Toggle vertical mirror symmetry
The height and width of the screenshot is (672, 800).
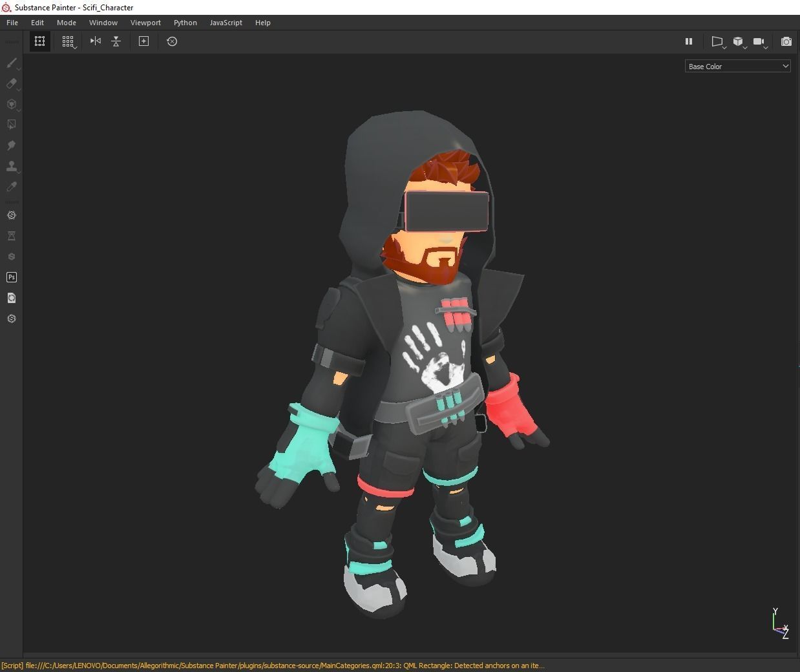pos(116,41)
